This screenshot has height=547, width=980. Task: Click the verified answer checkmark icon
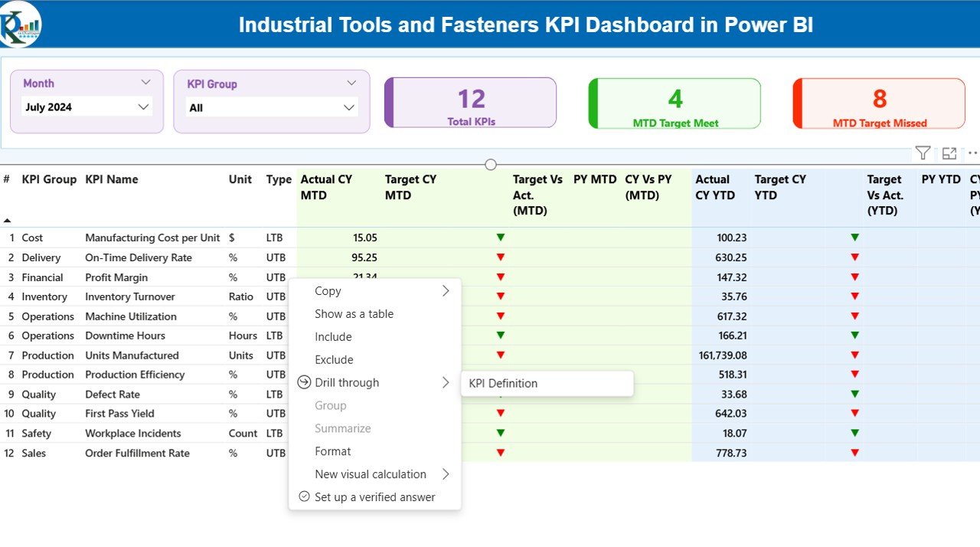coord(303,496)
